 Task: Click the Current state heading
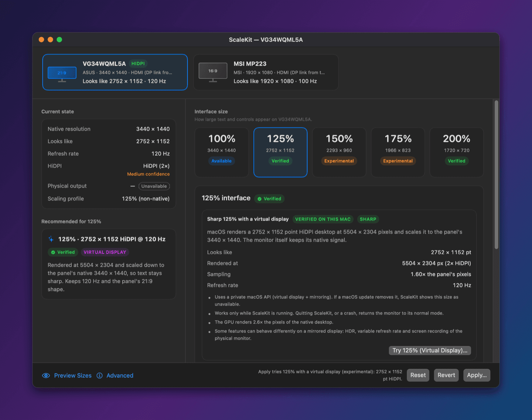(x=58, y=112)
